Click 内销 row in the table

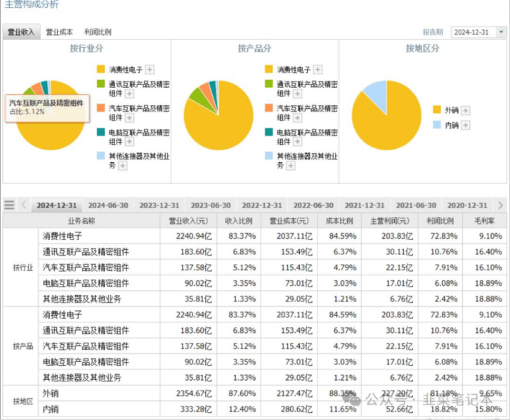pos(272,409)
